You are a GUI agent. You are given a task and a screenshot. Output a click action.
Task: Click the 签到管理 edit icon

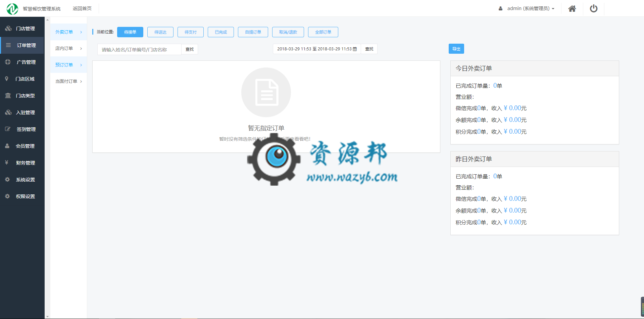[8, 129]
